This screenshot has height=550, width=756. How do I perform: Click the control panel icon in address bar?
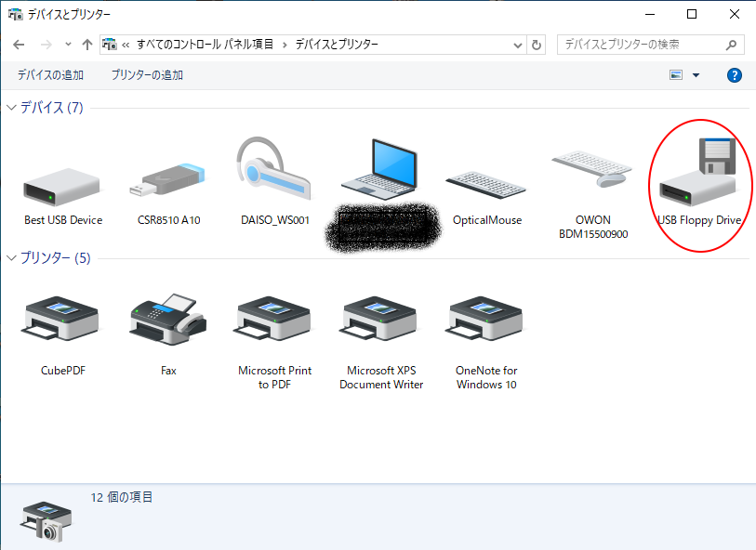(x=110, y=45)
